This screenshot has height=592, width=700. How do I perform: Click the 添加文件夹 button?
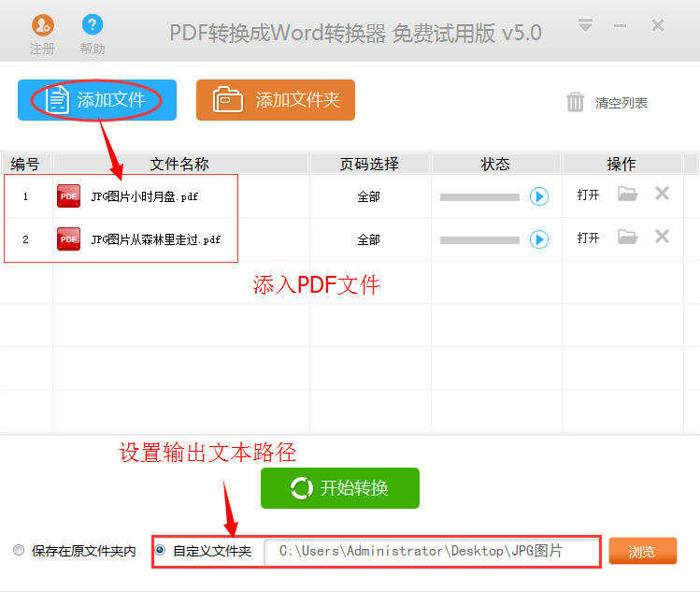point(276,100)
